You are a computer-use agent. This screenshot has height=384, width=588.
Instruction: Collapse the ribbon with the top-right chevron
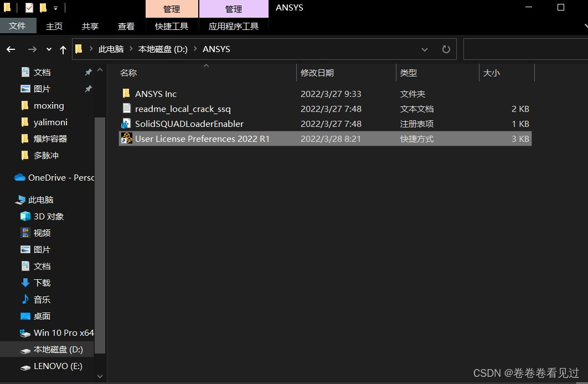[x=586, y=26]
